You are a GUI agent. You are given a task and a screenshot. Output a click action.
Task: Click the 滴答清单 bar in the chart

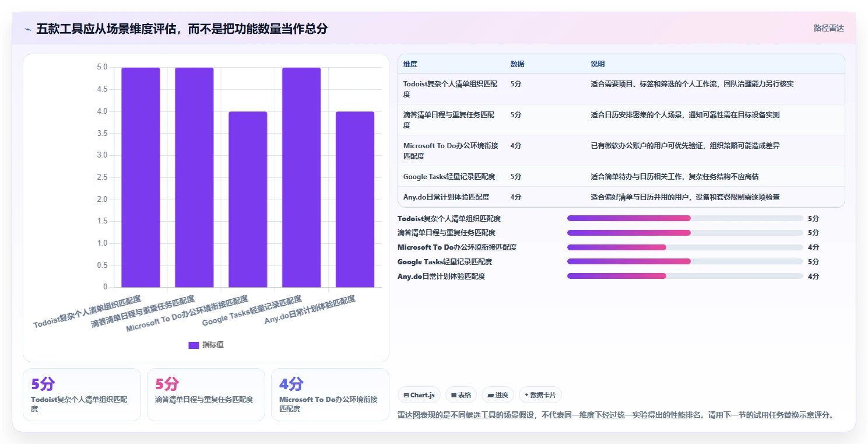click(x=194, y=177)
